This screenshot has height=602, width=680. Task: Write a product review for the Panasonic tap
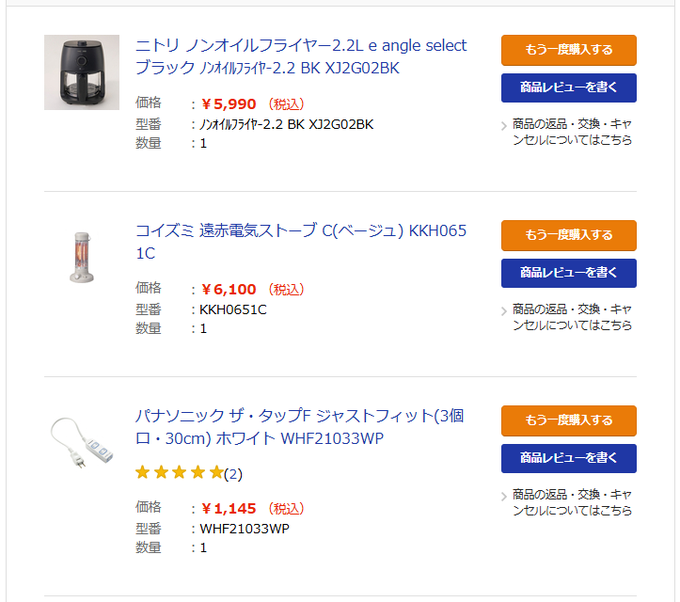pos(568,458)
